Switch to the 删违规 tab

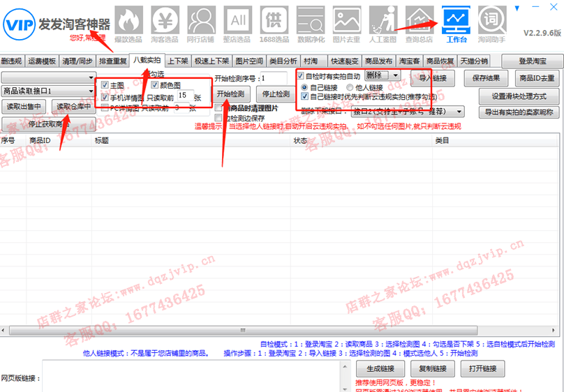12,61
